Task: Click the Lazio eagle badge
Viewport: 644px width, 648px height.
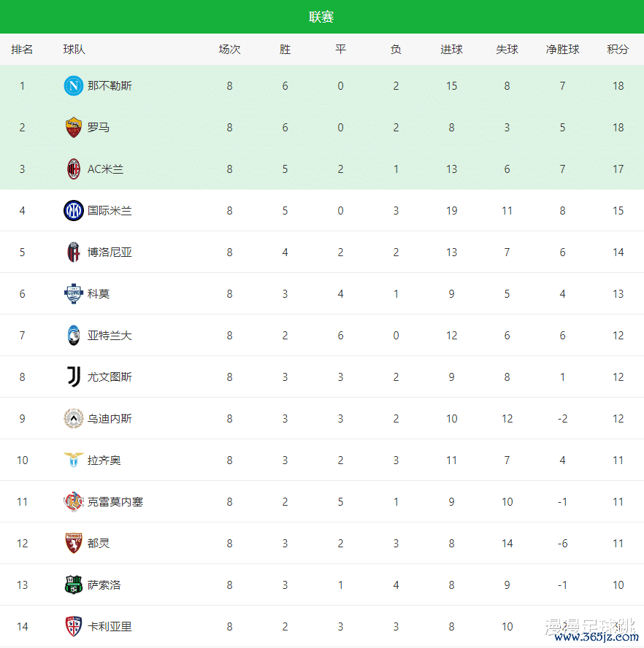Action: click(x=74, y=460)
